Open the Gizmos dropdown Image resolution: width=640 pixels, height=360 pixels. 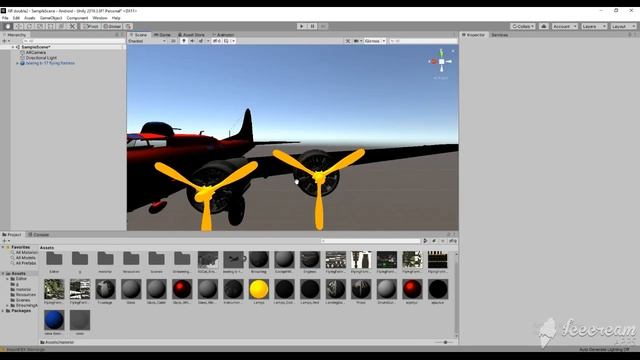(x=374, y=41)
